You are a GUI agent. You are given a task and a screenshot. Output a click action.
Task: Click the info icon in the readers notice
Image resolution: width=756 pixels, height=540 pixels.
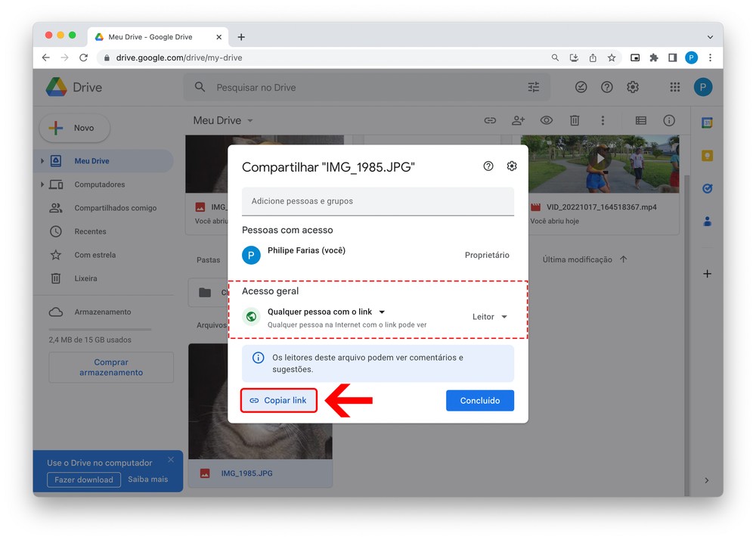coord(259,358)
